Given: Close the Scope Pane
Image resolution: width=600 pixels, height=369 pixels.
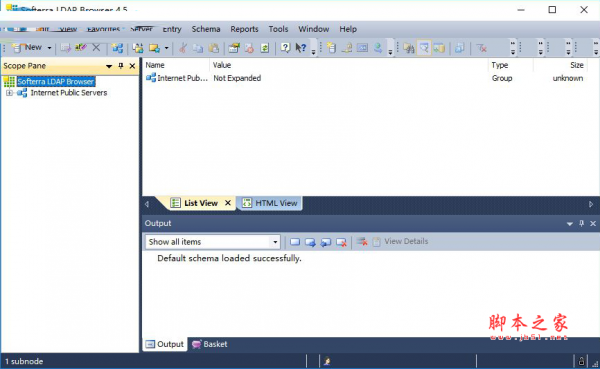Looking at the screenshot, I should pos(132,66).
